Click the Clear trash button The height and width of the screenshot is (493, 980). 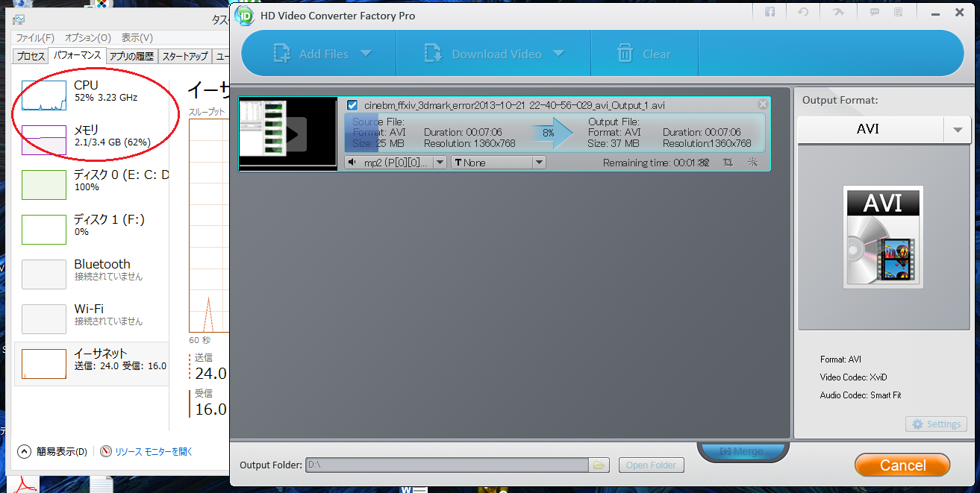click(x=644, y=54)
